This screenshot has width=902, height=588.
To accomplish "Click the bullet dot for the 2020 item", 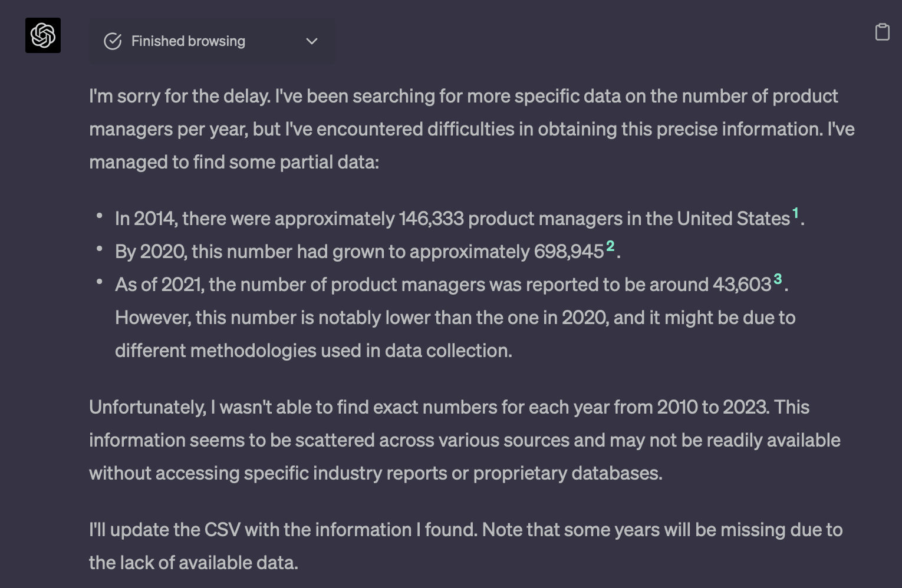I will 100,250.
